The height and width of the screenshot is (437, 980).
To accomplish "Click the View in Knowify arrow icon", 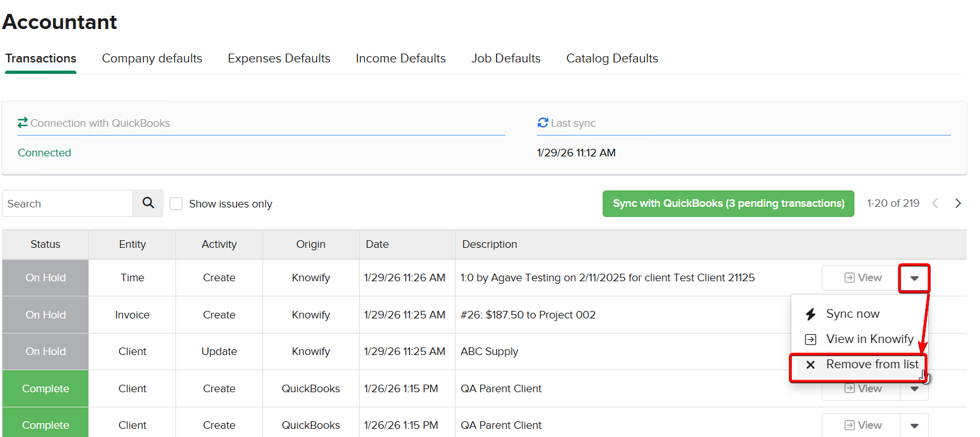I will [x=811, y=339].
